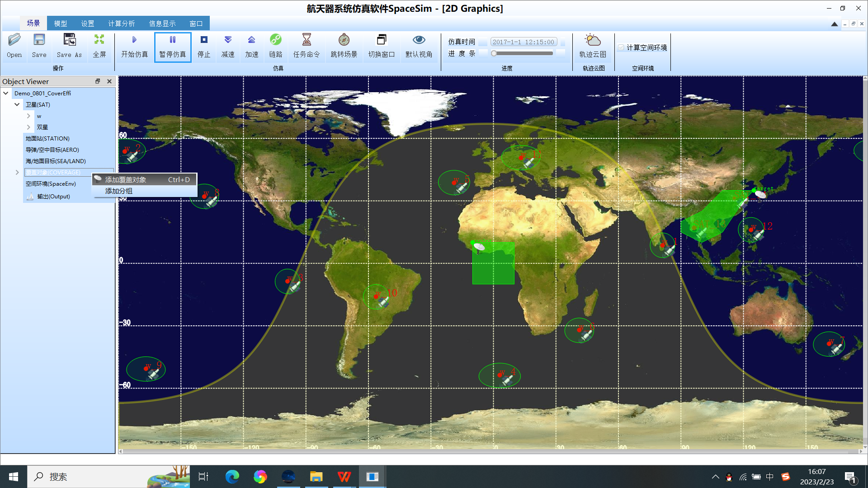Select 空间环境(SpaceEnv) tree item
This screenshot has width=868, height=488.
(51, 183)
